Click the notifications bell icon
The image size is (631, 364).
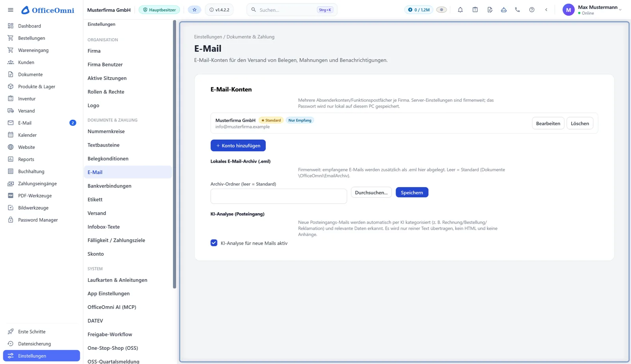[460, 10]
